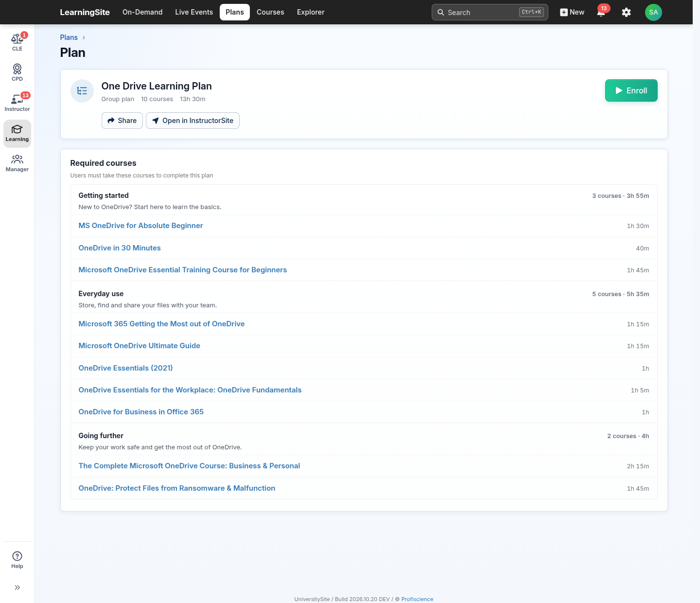Open Microsoft OneDrive Ultimate Guide course
This screenshot has width=700, height=603.
[x=140, y=346]
